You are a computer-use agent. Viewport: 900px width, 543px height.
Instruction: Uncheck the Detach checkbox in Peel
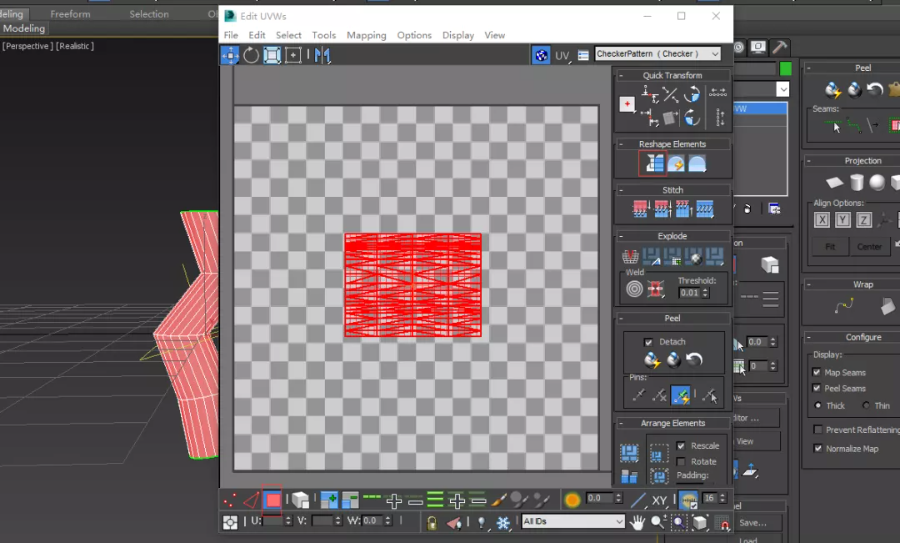click(x=648, y=342)
